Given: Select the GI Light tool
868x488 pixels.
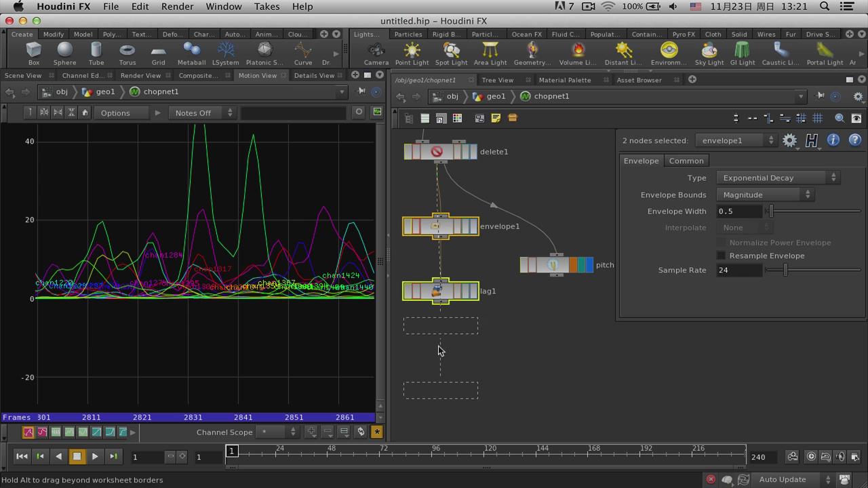Looking at the screenshot, I should coord(743,54).
